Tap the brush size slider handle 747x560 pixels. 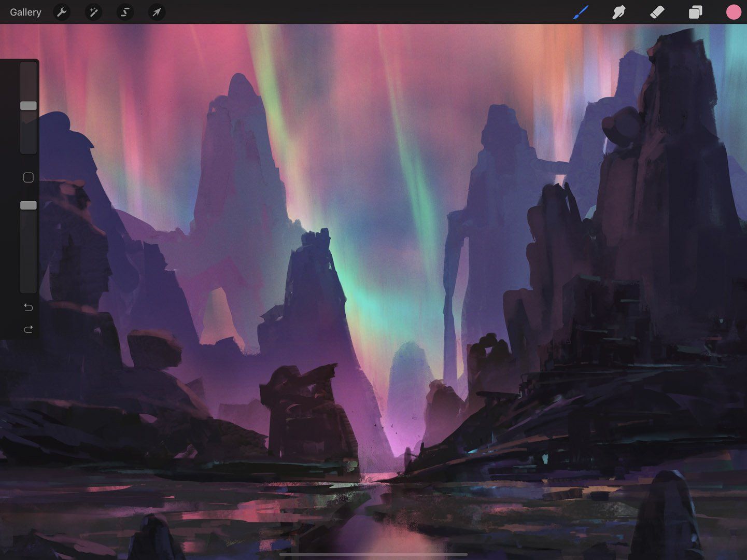(29, 105)
